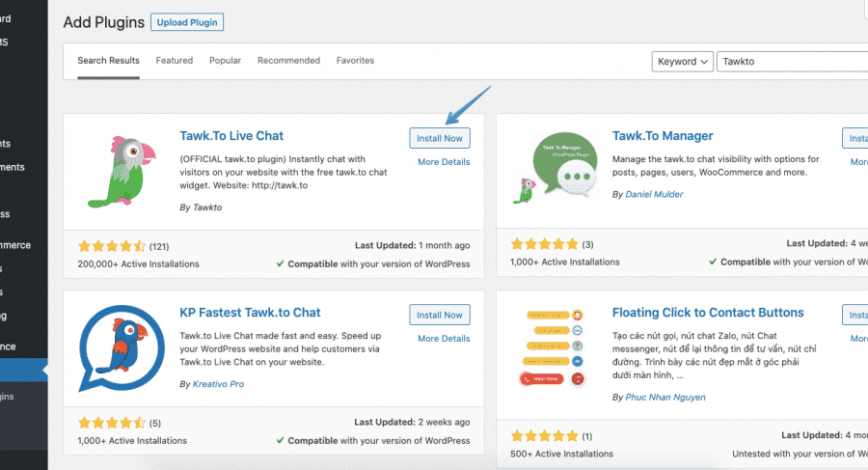Click the Upload Plugin button
Screen dimensions: 868x470
click(187, 22)
